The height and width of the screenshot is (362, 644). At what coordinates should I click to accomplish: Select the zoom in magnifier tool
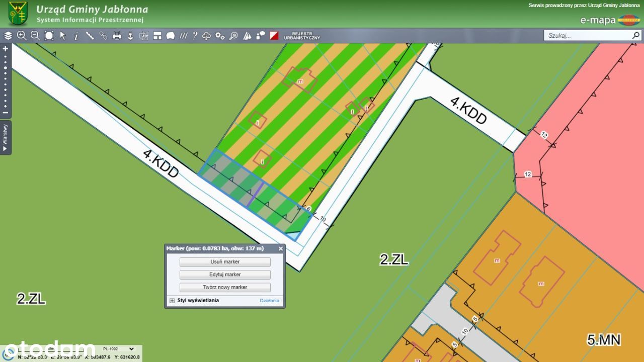[x=22, y=36]
